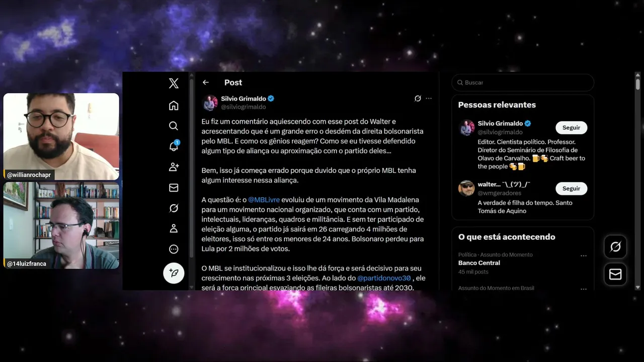Open the X logo home link
The image size is (644, 362).
174,83
